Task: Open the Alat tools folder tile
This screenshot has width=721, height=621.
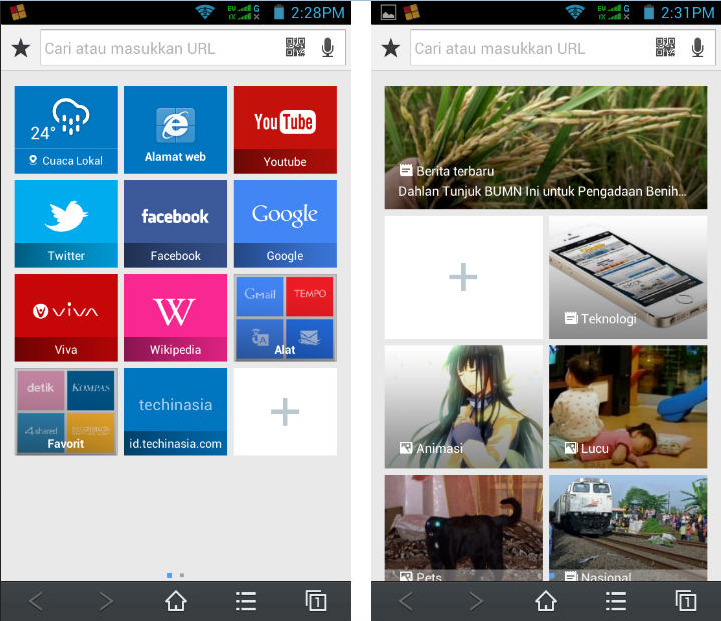Action: tap(285, 318)
